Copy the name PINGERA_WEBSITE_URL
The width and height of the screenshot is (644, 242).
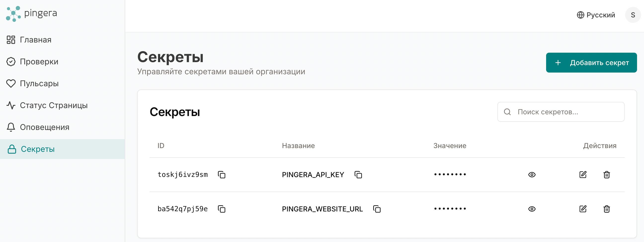376,209
